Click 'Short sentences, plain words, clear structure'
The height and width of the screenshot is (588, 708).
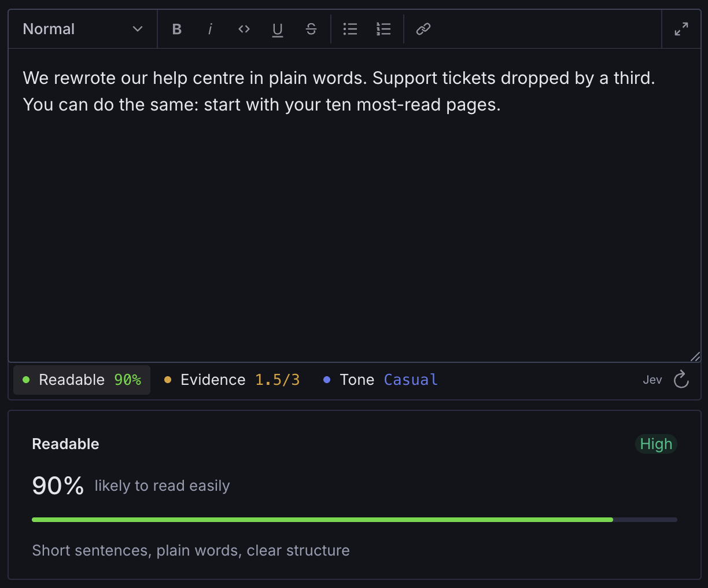(x=191, y=550)
